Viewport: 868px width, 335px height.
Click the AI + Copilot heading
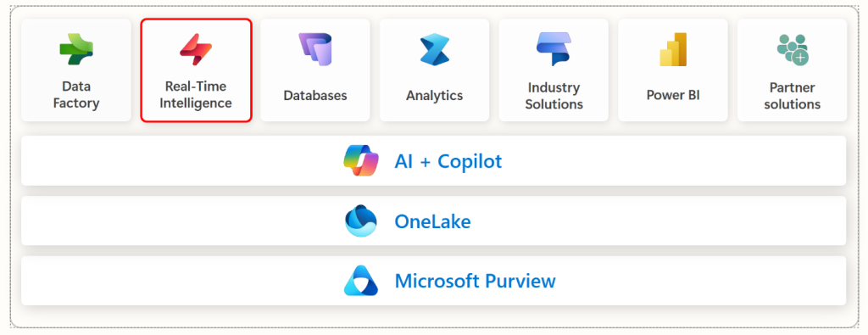pyautogui.click(x=448, y=161)
